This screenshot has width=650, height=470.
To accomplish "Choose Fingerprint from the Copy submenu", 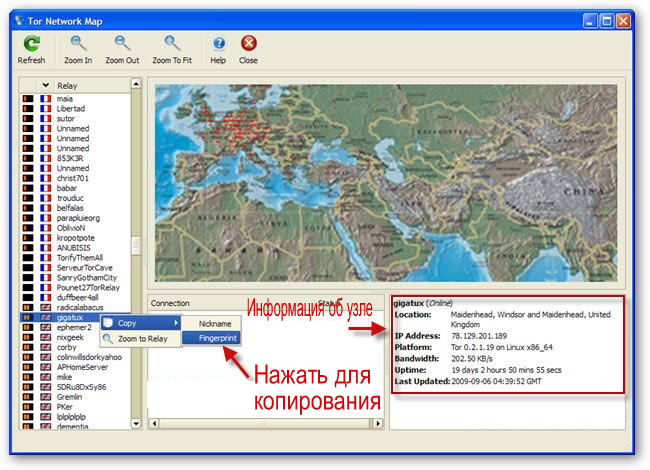I will click(211, 338).
